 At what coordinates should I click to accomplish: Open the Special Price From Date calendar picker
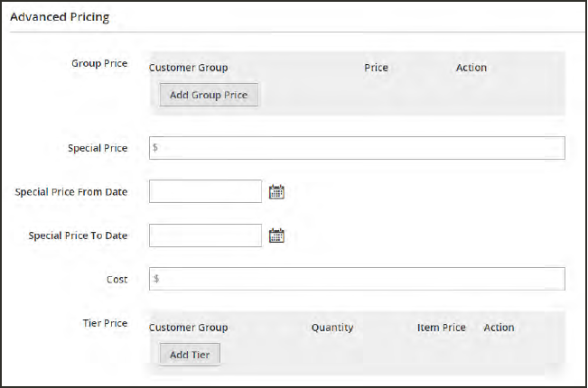tap(277, 191)
